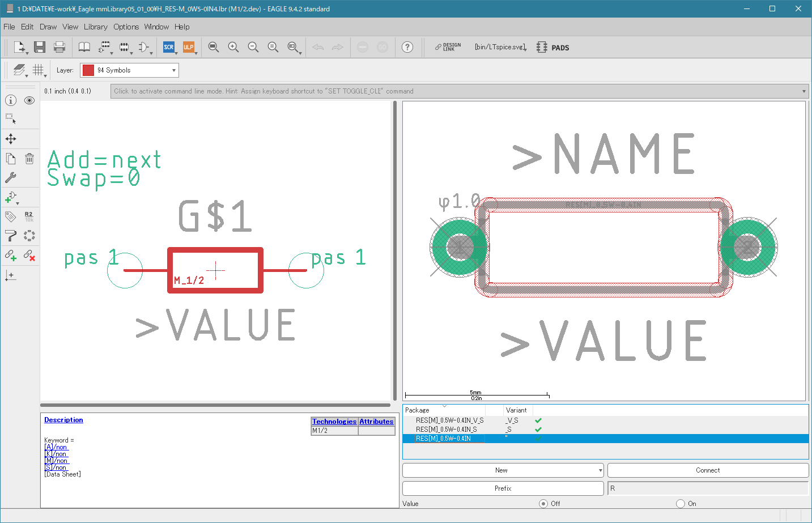Open the Library menu
Screen dimensions: 812x523
coord(95,27)
